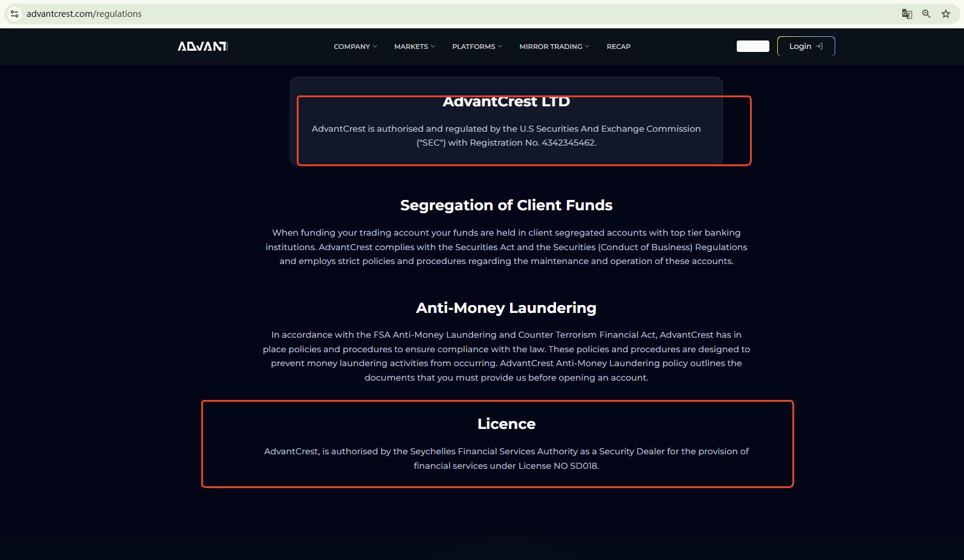Expand the MARKETS dropdown menu
964x560 pixels.
point(415,47)
